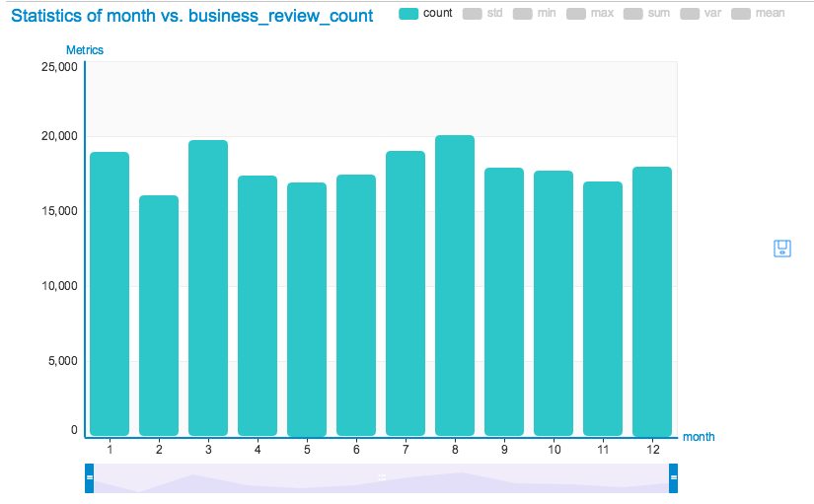Viewport: 814px width, 504px height.
Task: Click the bar for month 3
Action: 208,288
